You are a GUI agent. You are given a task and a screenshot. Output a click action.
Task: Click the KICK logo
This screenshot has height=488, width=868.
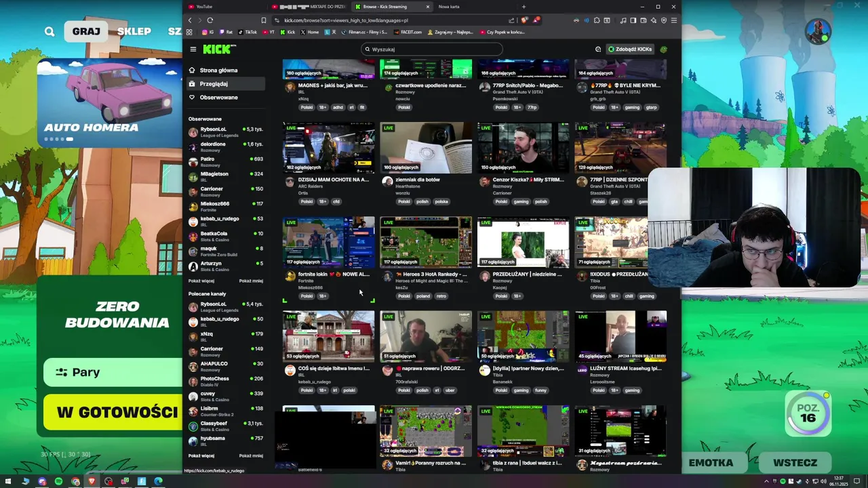(x=220, y=49)
